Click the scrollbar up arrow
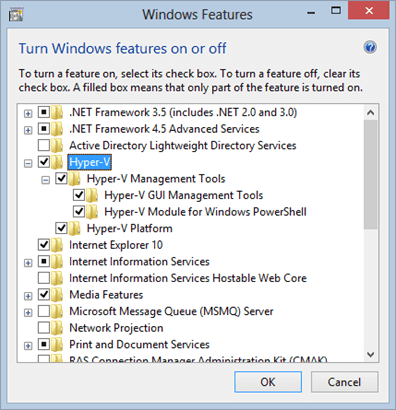Screen dimensions: 396x410 (x=370, y=113)
